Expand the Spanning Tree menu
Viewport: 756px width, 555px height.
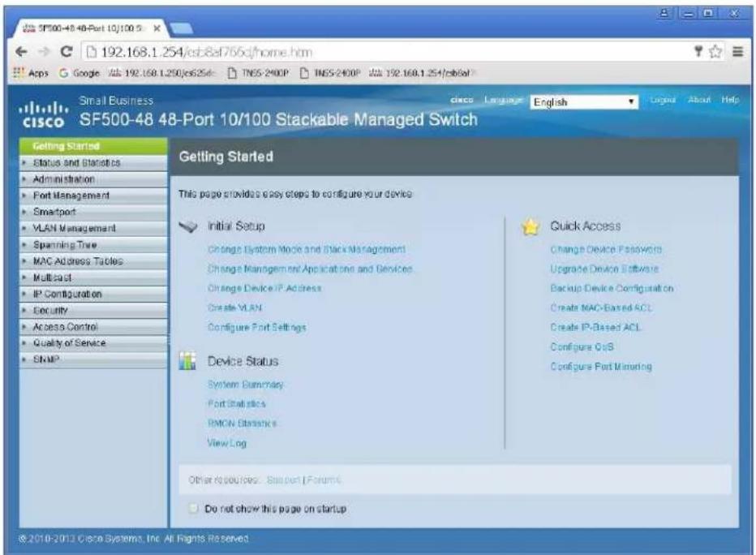(x=93, y=245)
